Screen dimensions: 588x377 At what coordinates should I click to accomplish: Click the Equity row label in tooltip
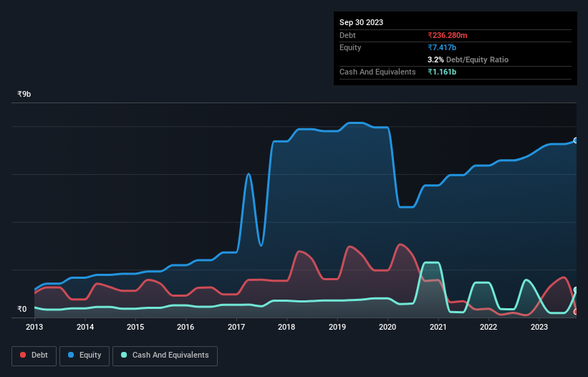(x=350, y=47)
